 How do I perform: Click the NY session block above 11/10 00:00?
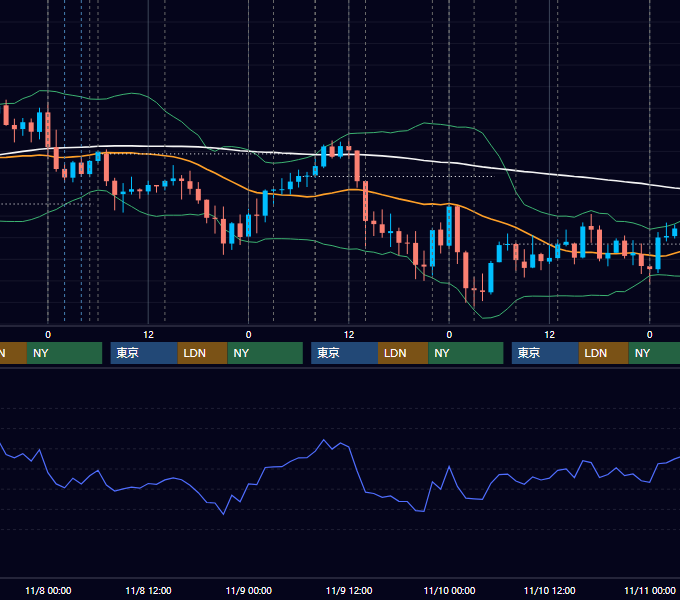[x=466, y=353]
